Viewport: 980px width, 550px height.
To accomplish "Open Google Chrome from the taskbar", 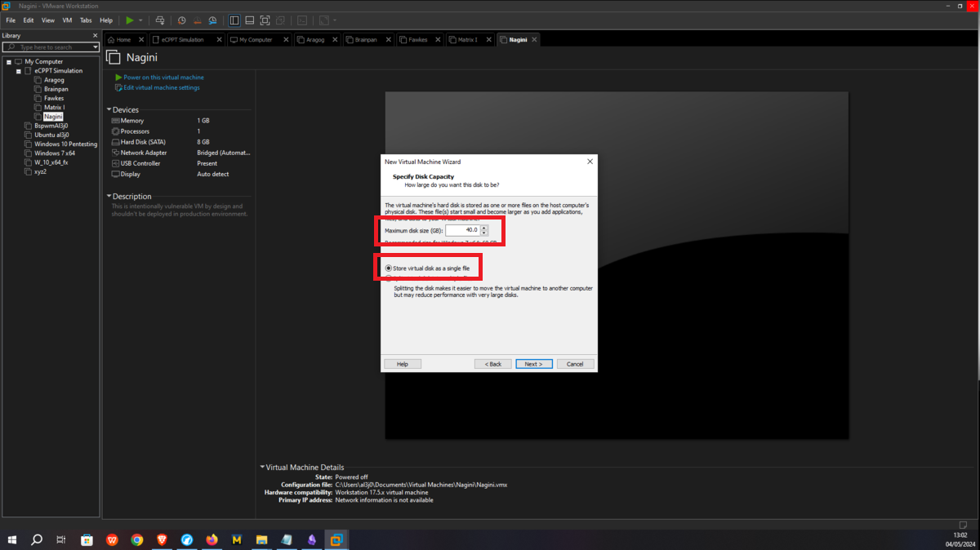I will pyautogui.click(x=137, y=540).
